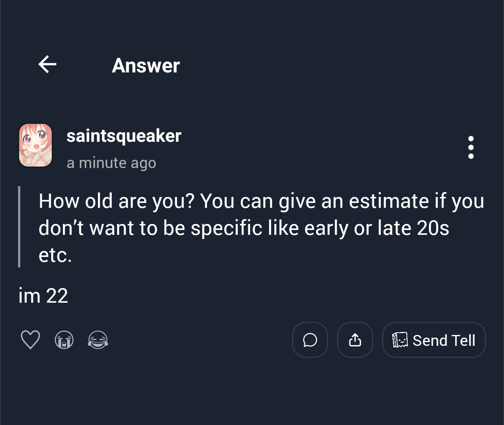This screenshot has width=504, height=425.
Task: View saintsqueaker's anime avatar picture
Action: tap(36, 145)
